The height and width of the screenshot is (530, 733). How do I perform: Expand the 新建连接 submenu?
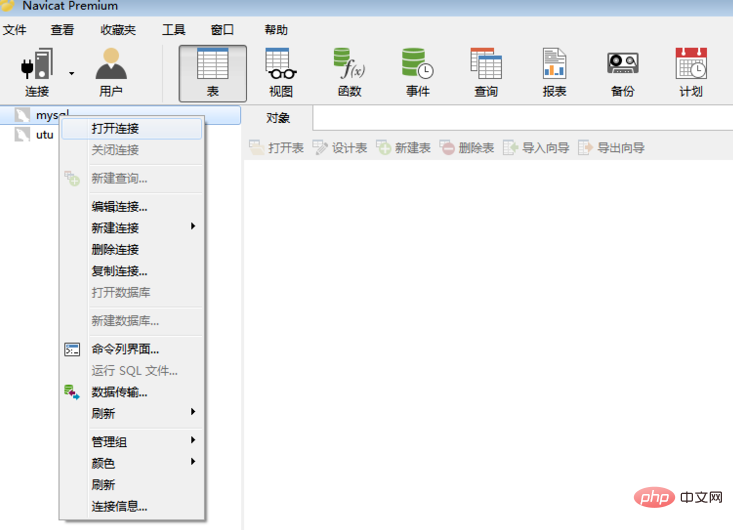132,228
